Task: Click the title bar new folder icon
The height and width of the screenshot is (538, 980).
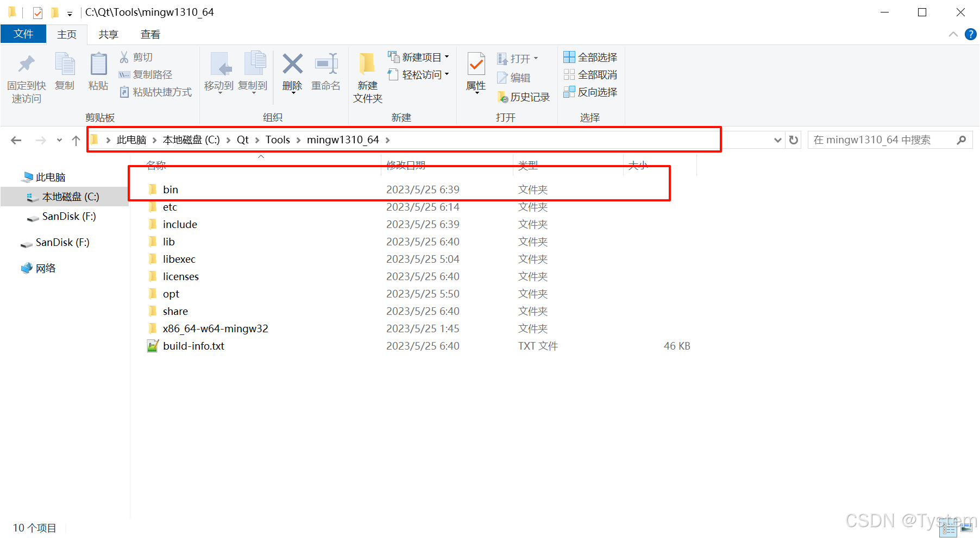Action: pos(55,12)
